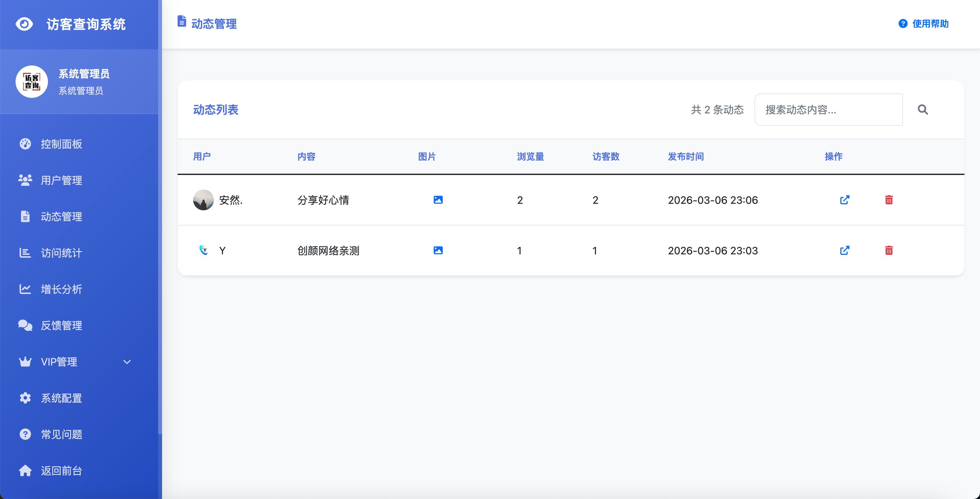Go to 返回前台 to return to frontend
The width and height of the screenshot is (980, 499).
click(61, 470)
